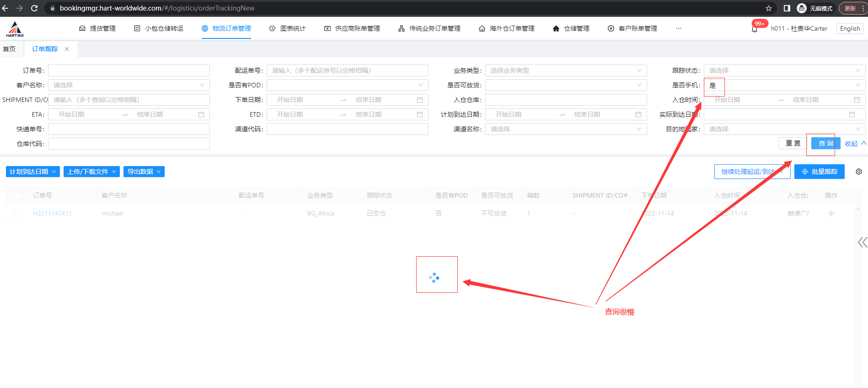This screenshot has height=388, width=868.
Task: Click the HART company logo
Action: (15, 29)
